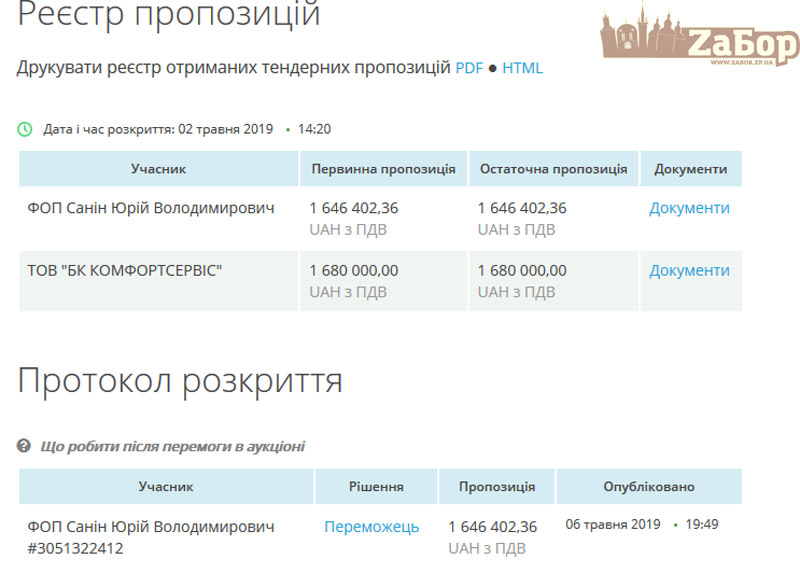Click 'Що робити після перемоги в аукціоні'
The width and height of the screenshot is (800, 587).
point(172,446)
